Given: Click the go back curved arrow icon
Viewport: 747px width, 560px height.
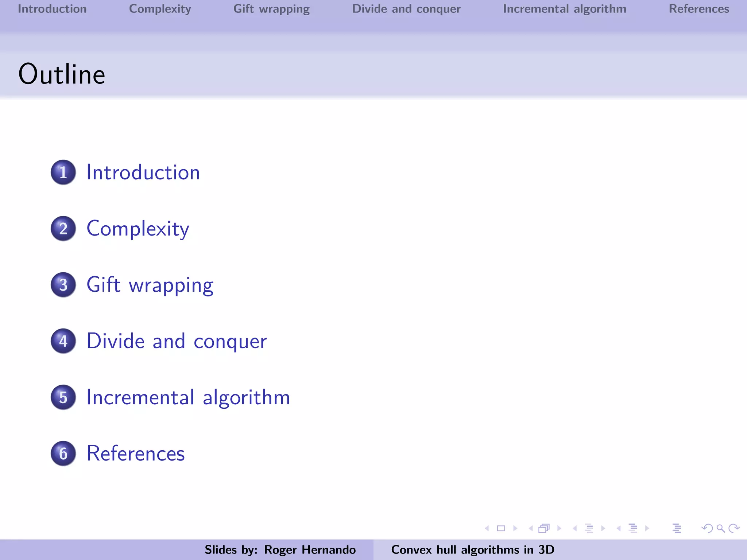Looking at the screenshot, I should click(707, 528).
